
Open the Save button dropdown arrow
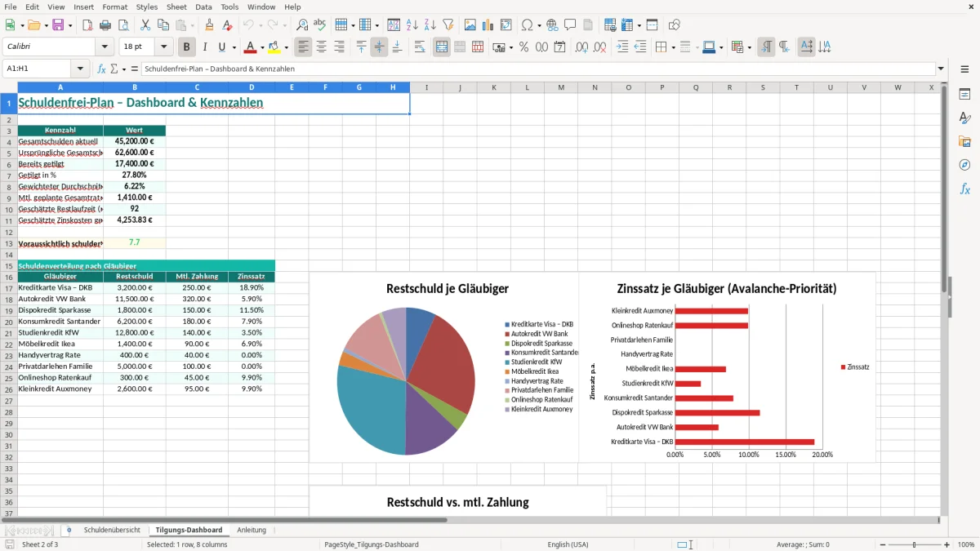coord(70,25)
